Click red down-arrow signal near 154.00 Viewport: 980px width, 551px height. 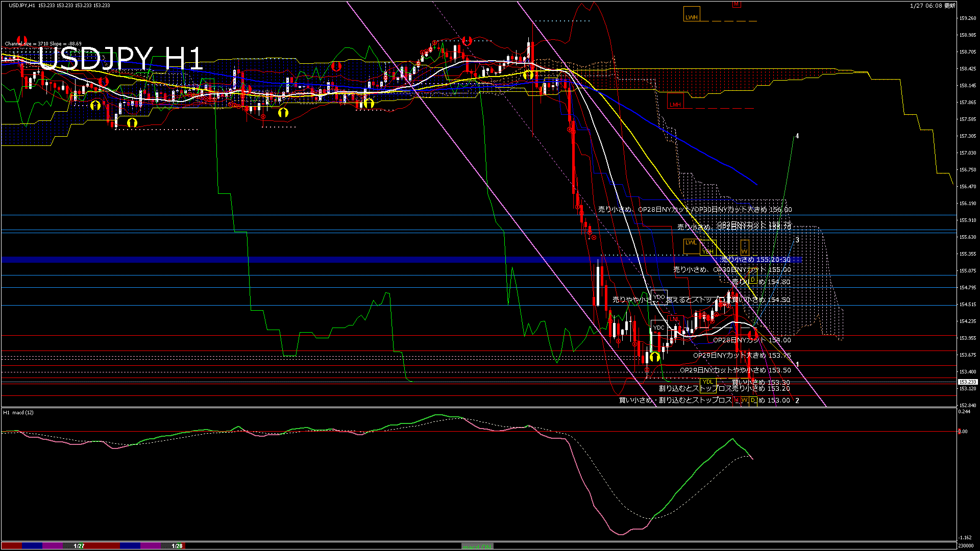[x=752, y=335]
